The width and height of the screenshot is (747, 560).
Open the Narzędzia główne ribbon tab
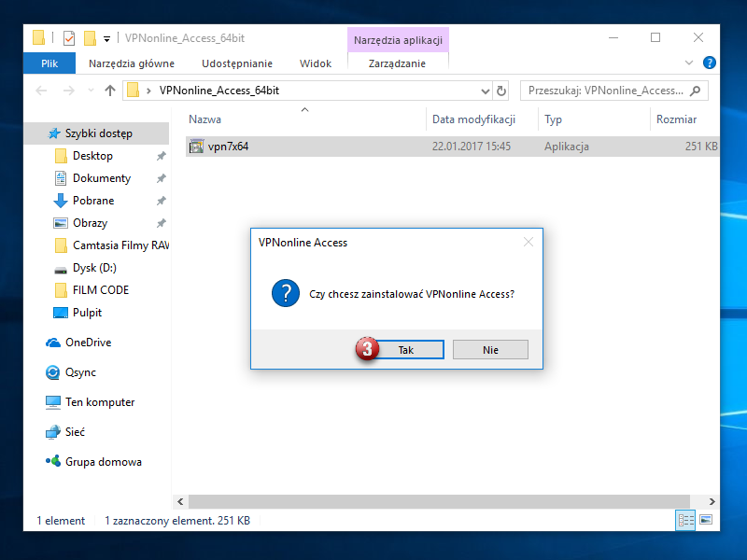pyautogui.click(x=132, y=63)
